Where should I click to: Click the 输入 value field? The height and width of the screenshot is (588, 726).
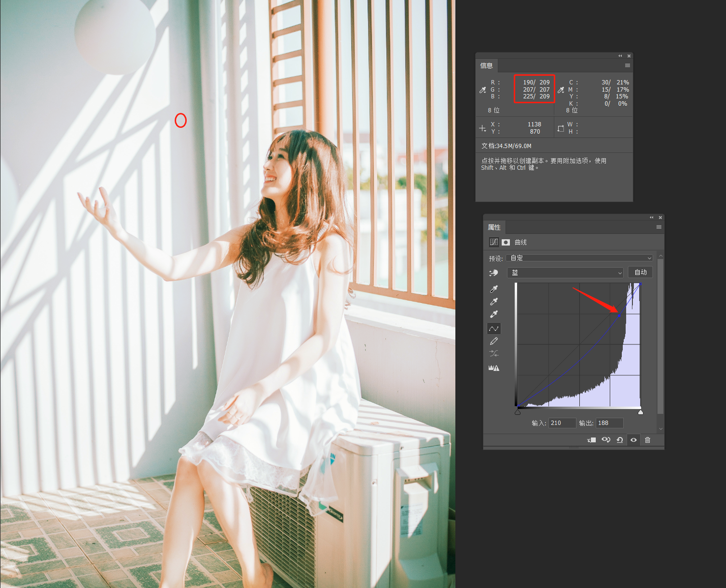[x=562, y=423]
